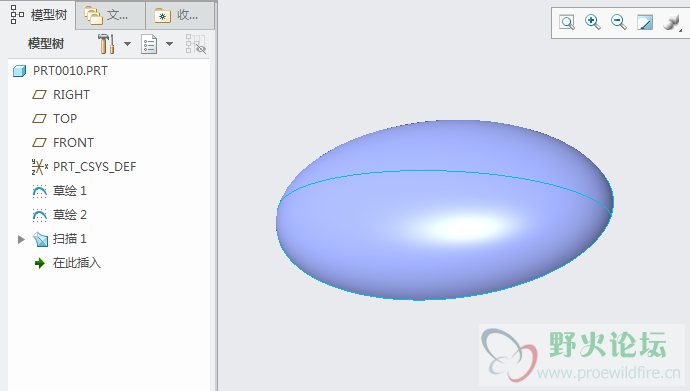The height and width of the screenshot is (391, 690).
Task: Switch to the 模型树 tab
Action: coord(39,15)
